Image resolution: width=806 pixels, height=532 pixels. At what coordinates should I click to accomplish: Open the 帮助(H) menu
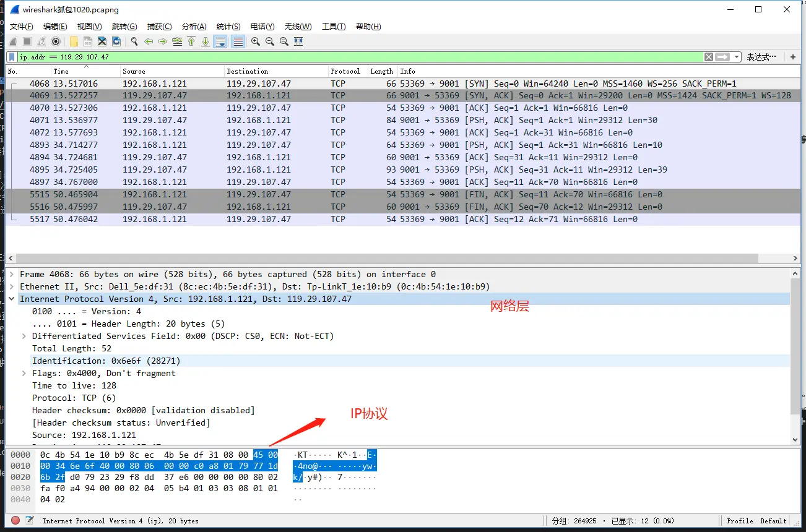tap(368, 27)
